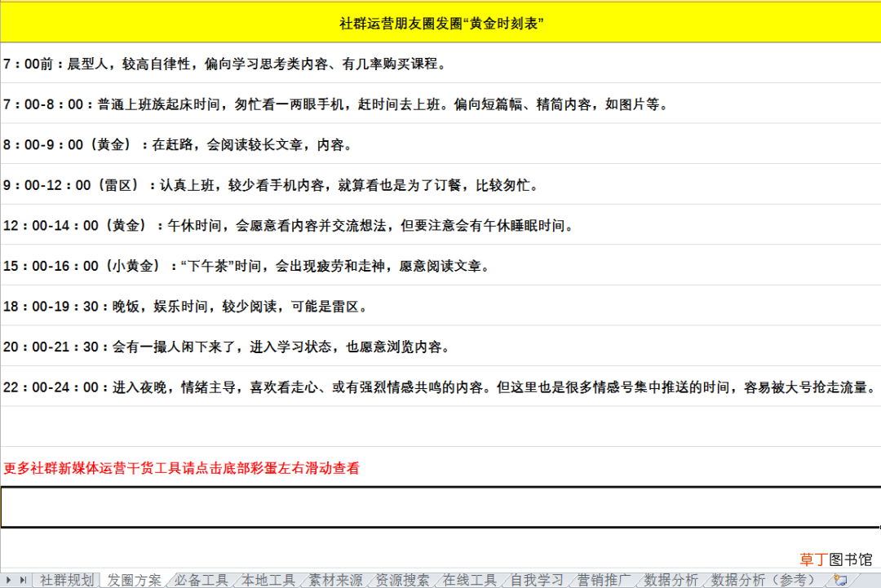Switch to the 本地工具 sheet tab
The width and height of the screenshot is (881, 588).
268,580
